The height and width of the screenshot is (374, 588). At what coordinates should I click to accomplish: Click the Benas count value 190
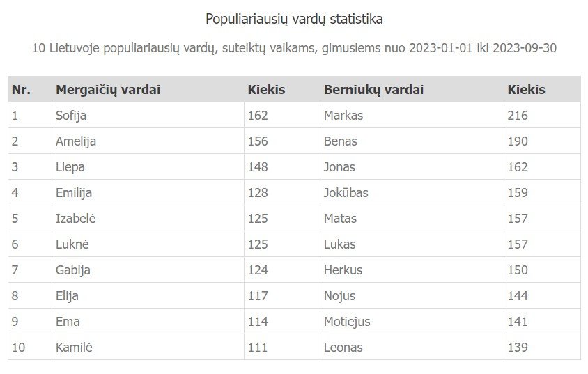pos(518,141)
